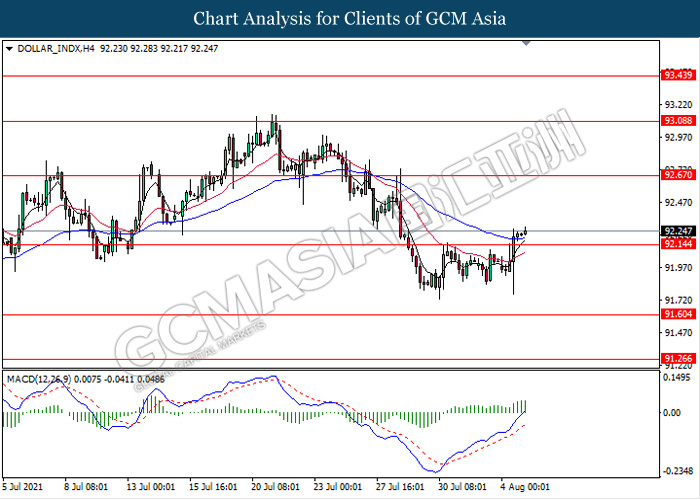
Task: Click the 8 Jul 08:01 time label
Action: [85, 486]
